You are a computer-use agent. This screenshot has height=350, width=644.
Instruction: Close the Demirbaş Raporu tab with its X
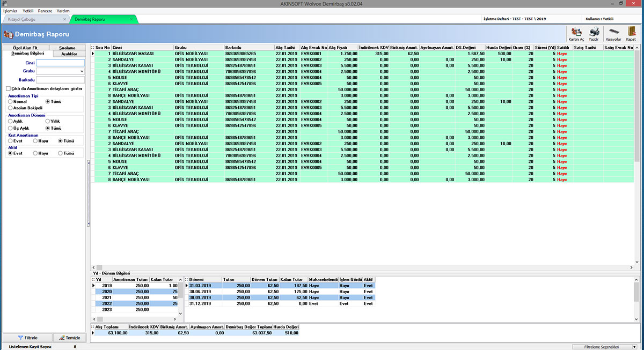coord(131,19)
